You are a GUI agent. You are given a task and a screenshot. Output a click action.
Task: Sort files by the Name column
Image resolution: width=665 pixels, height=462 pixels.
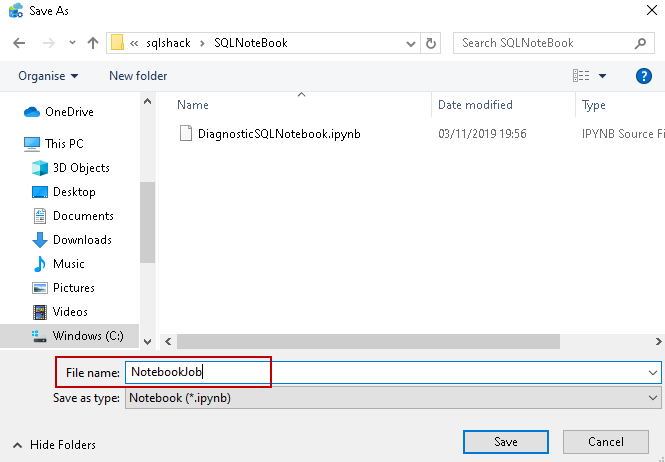tap(193, 105)
